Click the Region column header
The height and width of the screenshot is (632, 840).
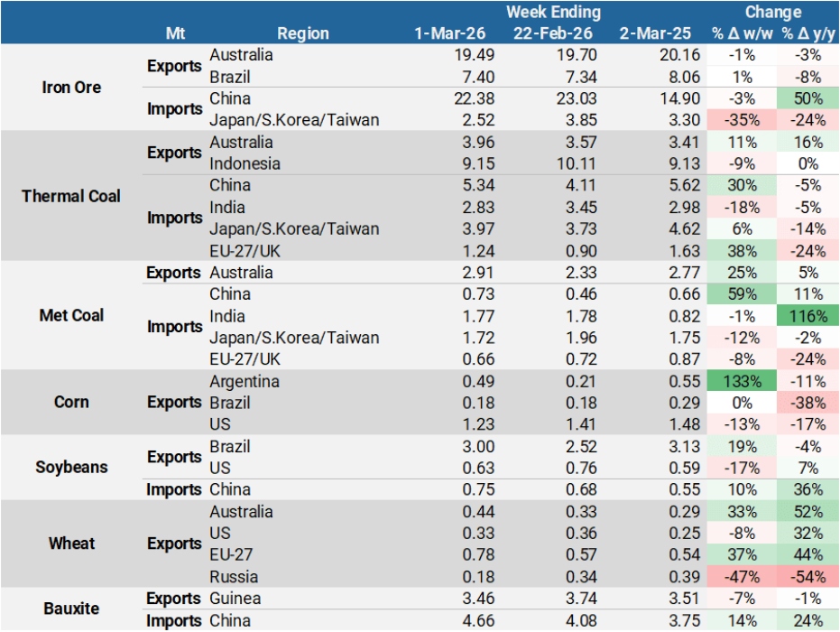pos(302,33)
